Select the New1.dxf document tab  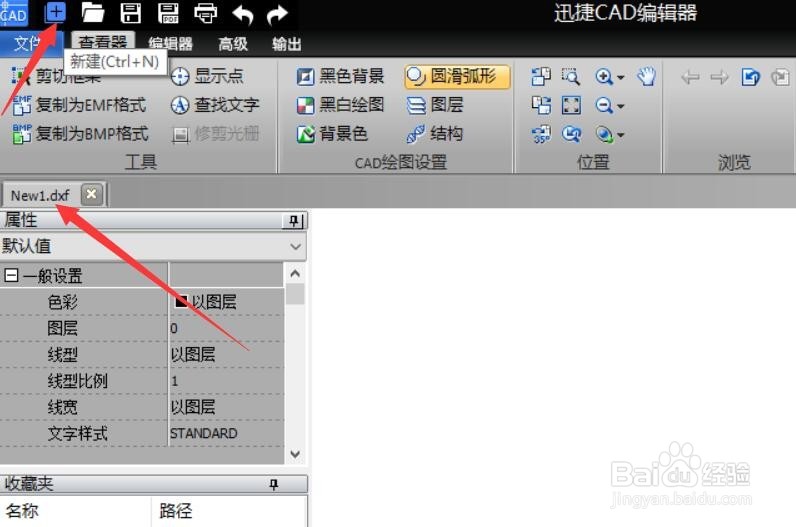coord(40,195)
